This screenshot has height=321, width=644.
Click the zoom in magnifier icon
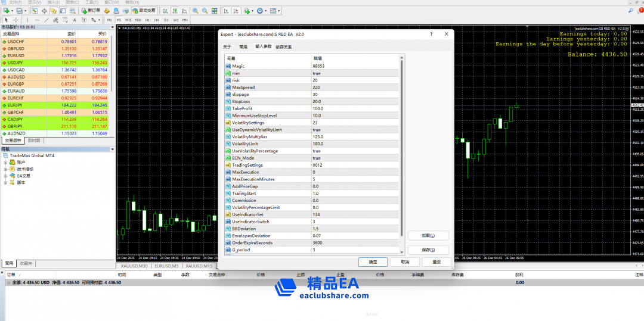click(196, 11)
